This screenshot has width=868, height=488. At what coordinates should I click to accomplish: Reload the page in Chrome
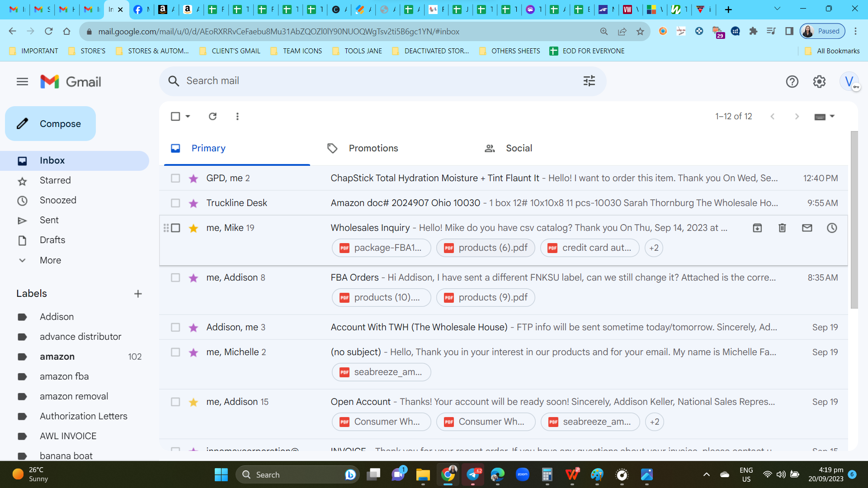click(48, 31)
